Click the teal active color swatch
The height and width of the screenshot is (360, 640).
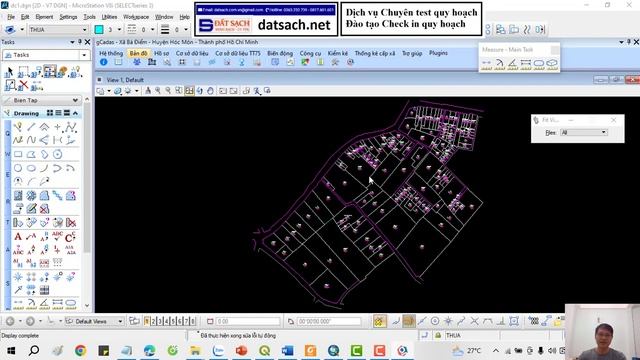coord(99,29)
